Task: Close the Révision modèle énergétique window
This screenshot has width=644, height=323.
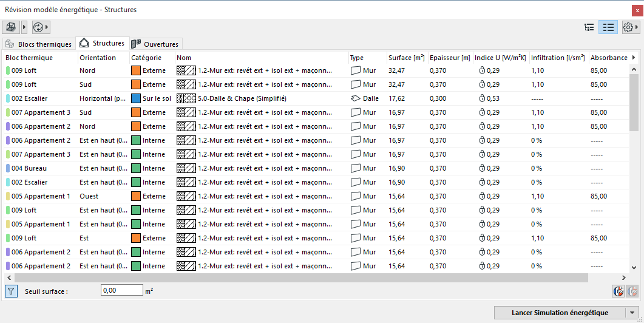Action: click(x=637, y=11)
